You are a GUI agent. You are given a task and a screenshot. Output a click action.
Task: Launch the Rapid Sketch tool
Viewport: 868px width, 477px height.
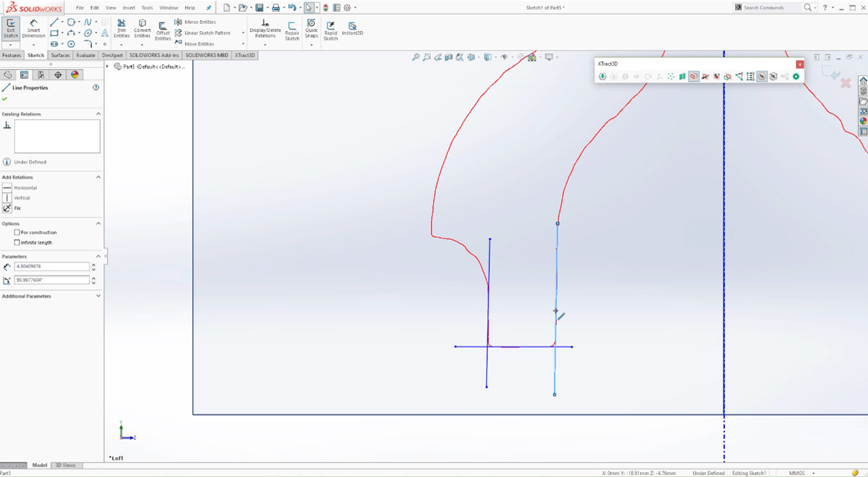pyautogui.click(x=331, y=29)
